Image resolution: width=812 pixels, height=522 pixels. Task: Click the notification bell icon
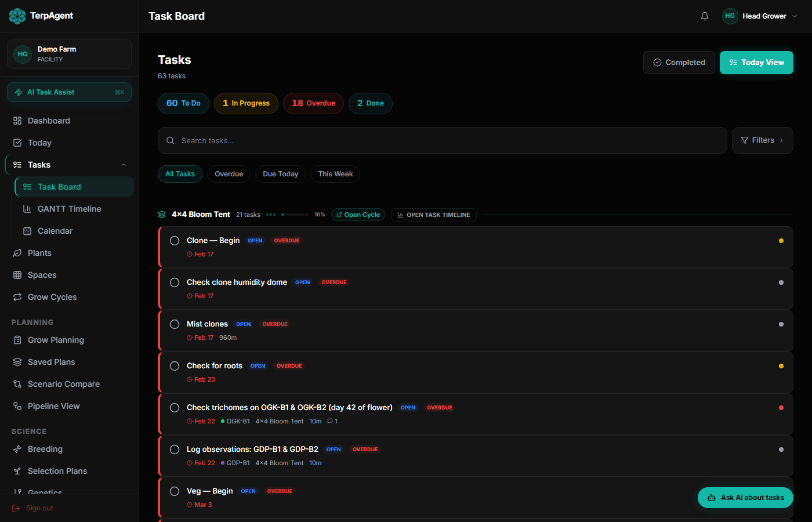pos(705,16)
